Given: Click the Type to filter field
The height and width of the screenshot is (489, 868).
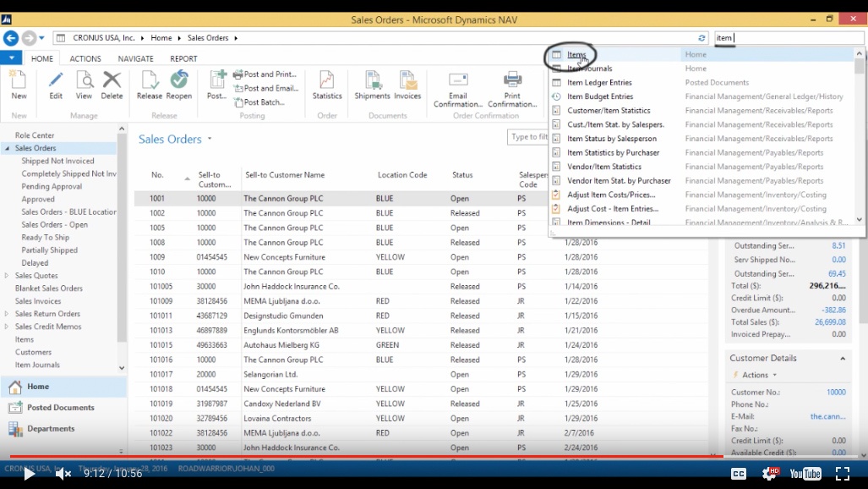Looking at the screenshot, I should 528,137.
